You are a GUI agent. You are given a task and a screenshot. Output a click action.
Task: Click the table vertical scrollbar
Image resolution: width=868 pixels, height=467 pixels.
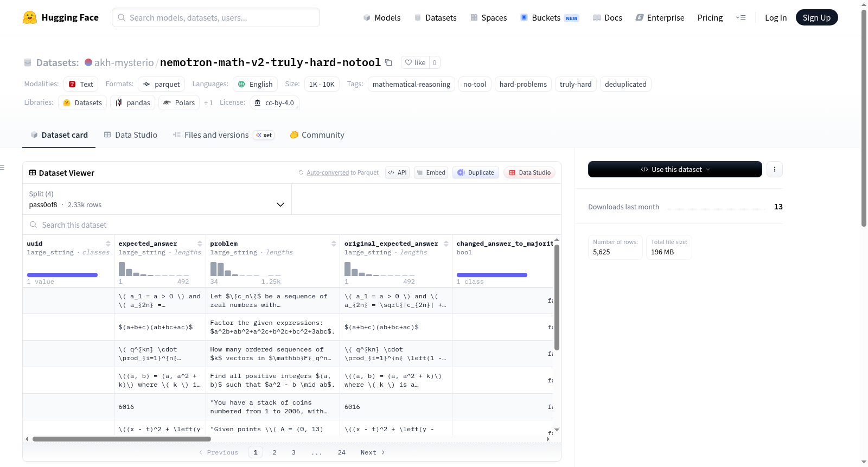coord(557,297)
